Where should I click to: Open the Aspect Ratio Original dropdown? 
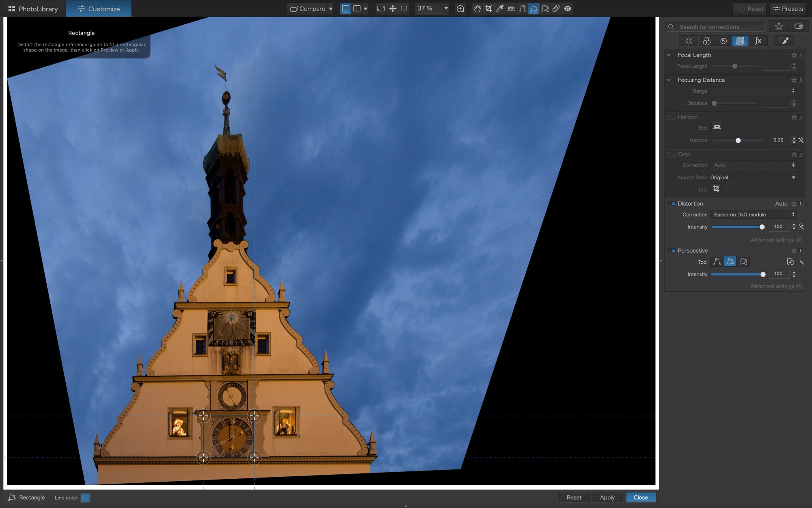point(753,178)
